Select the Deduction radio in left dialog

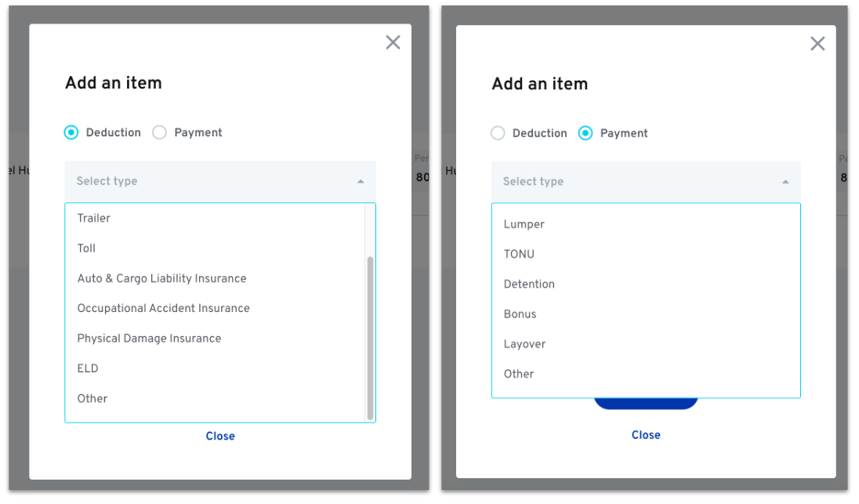(72, 132)
